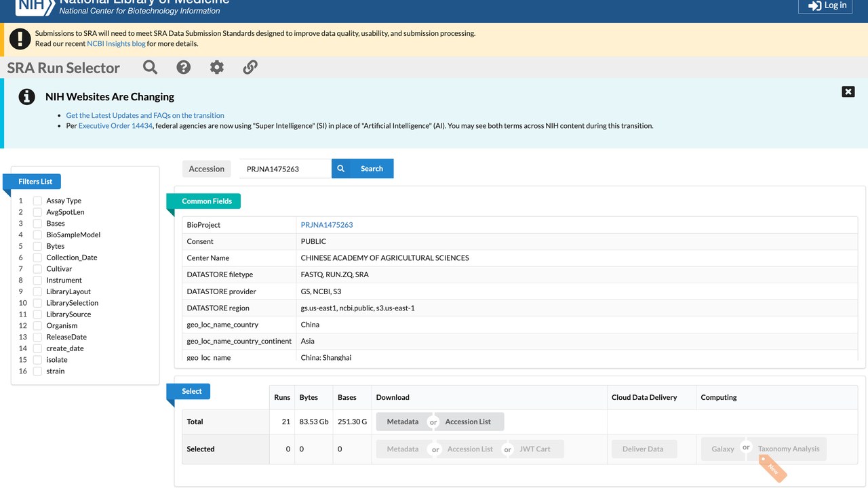868x488 pixels.
Task: Tick the Bytes filter checkbox
Action: click(x=38, y=246)
